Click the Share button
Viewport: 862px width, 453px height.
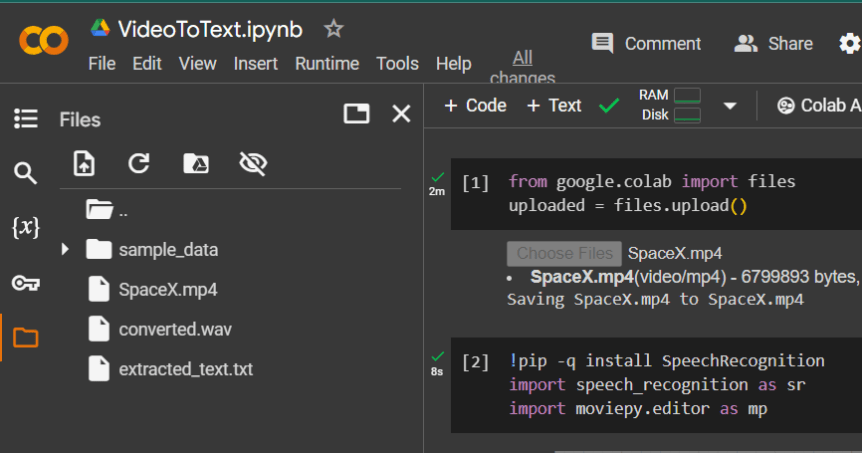[773, 44]
